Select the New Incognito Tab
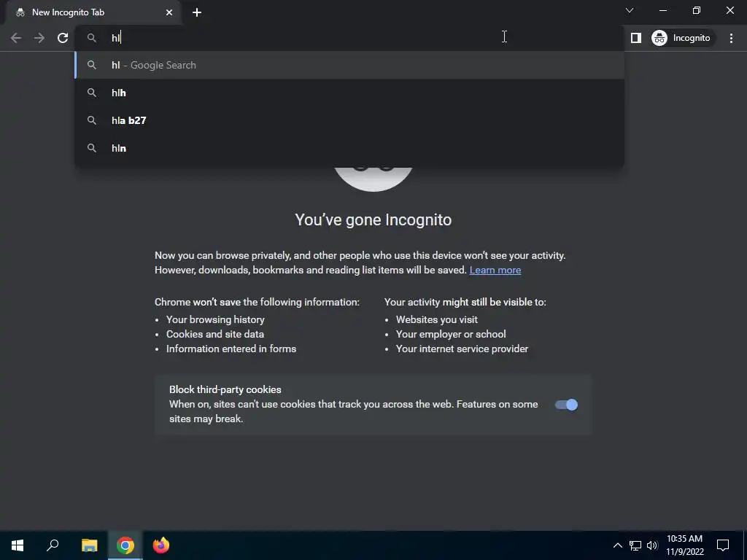The image size is (747, 560). point(93,12)
